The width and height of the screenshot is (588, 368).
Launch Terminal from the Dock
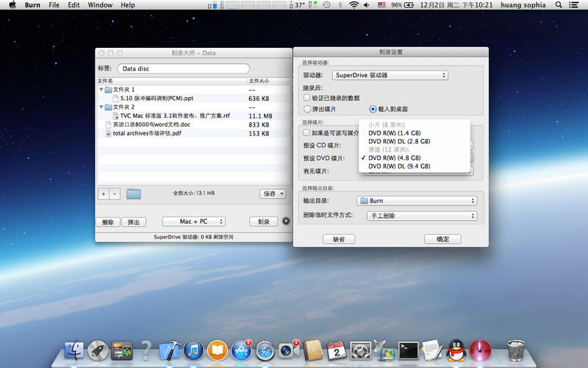[x=408, y=350]
